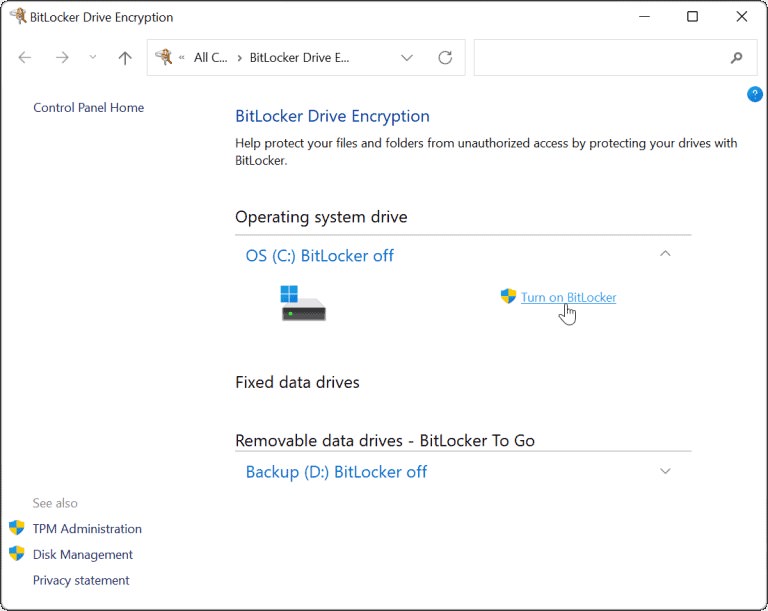
Task: Click the search magnifier icon
Action: (x=736, y=58)
